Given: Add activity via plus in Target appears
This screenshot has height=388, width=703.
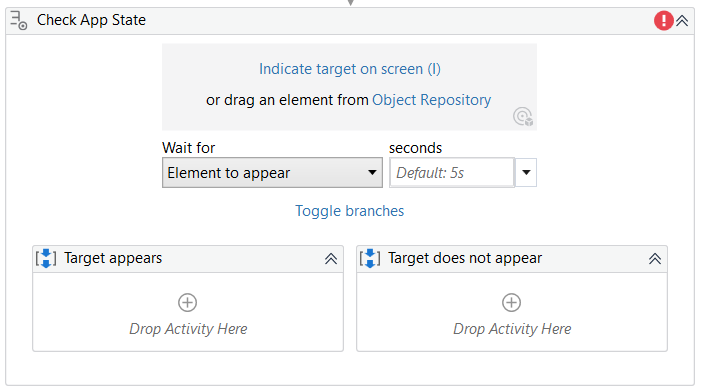Looking at the screenshot, I should (187, 302).
